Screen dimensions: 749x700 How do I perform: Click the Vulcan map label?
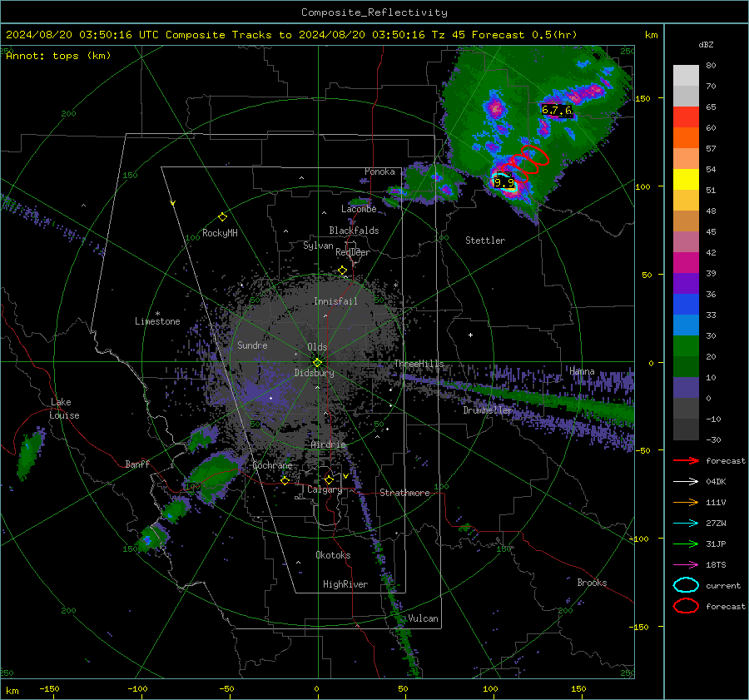tap(424, 618)
